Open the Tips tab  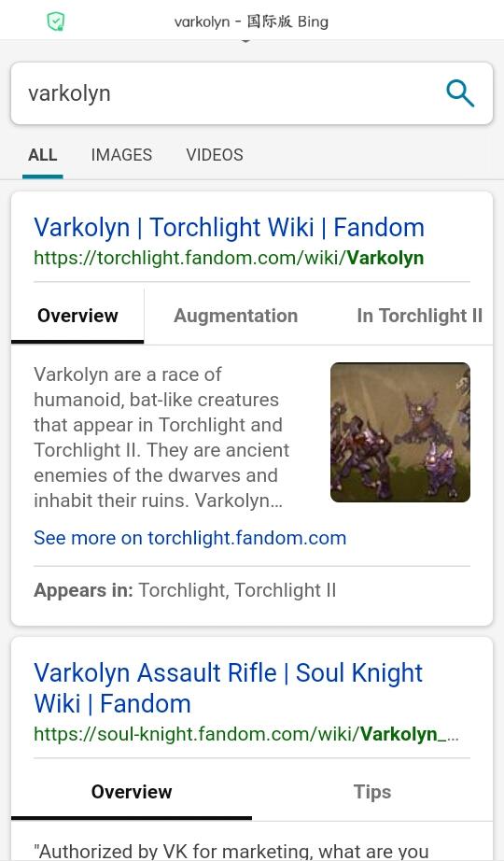pyautogui.click(x=372, y=792)
